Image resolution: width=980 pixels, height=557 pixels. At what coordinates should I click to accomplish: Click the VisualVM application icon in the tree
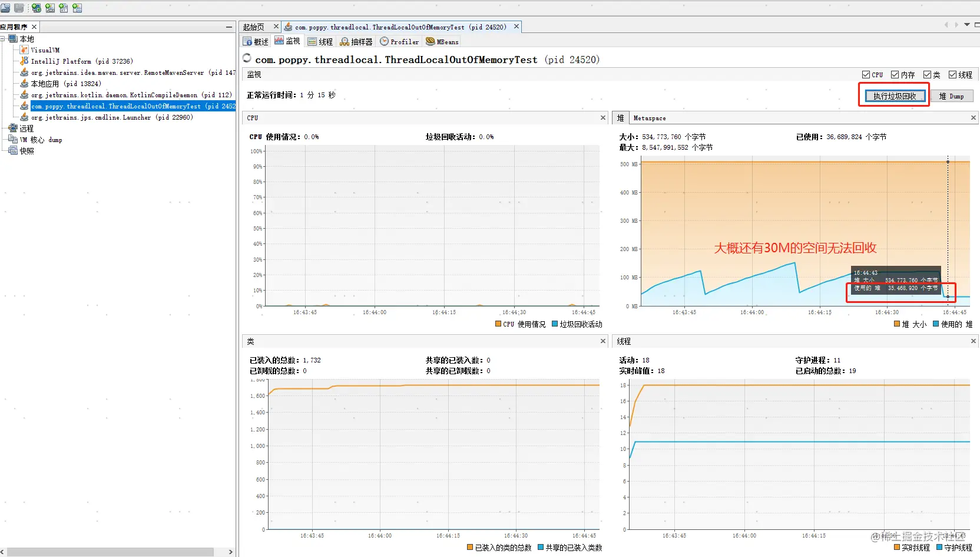24,50
